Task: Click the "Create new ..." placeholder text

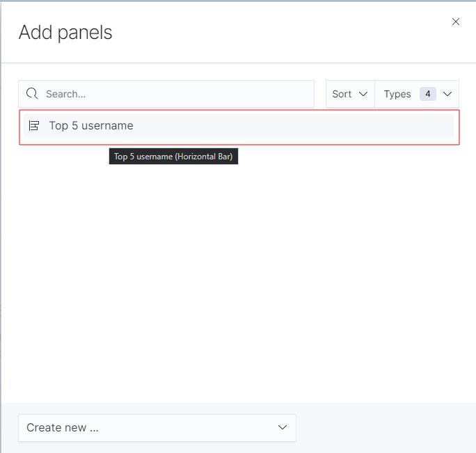Action: [63, 428]
